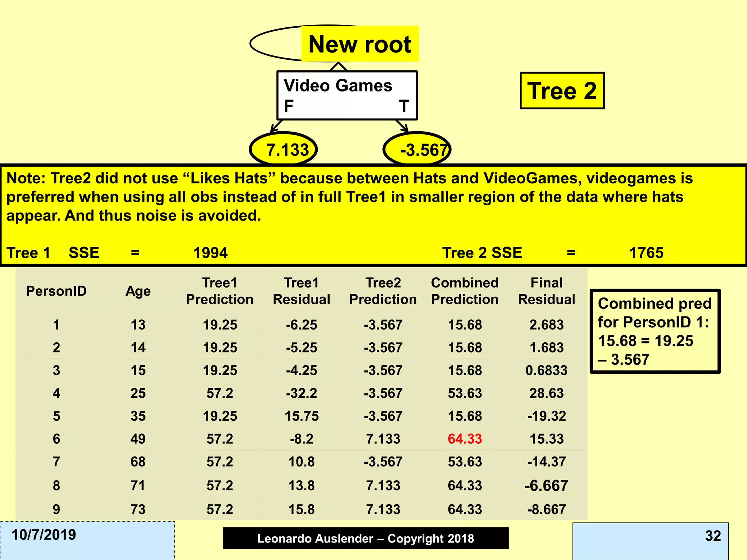Click the Final Residual column header
Viewport: 747px width, 560px height.
point(546,291)
